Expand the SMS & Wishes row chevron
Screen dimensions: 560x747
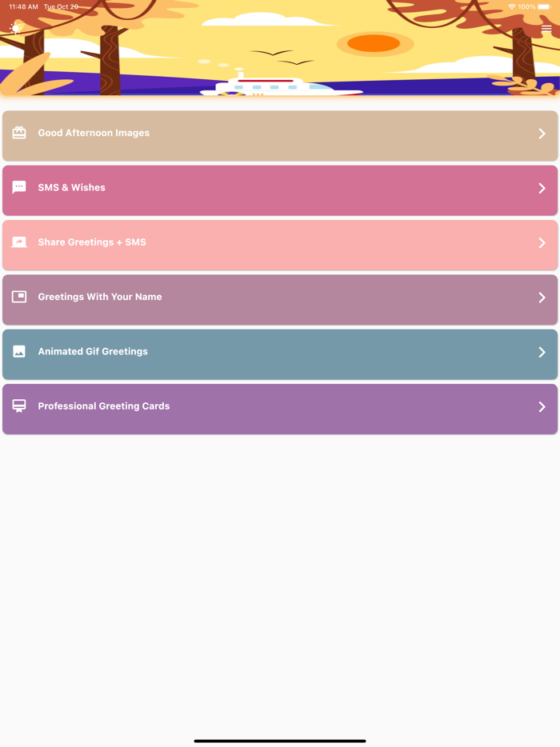[x=541, y=188]
